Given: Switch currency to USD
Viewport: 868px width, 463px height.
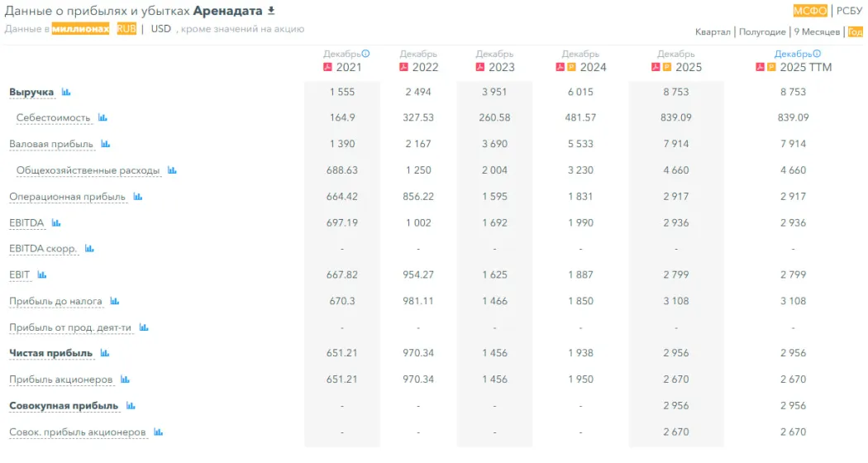Looking at the screenshot, I should pos(160,29).
